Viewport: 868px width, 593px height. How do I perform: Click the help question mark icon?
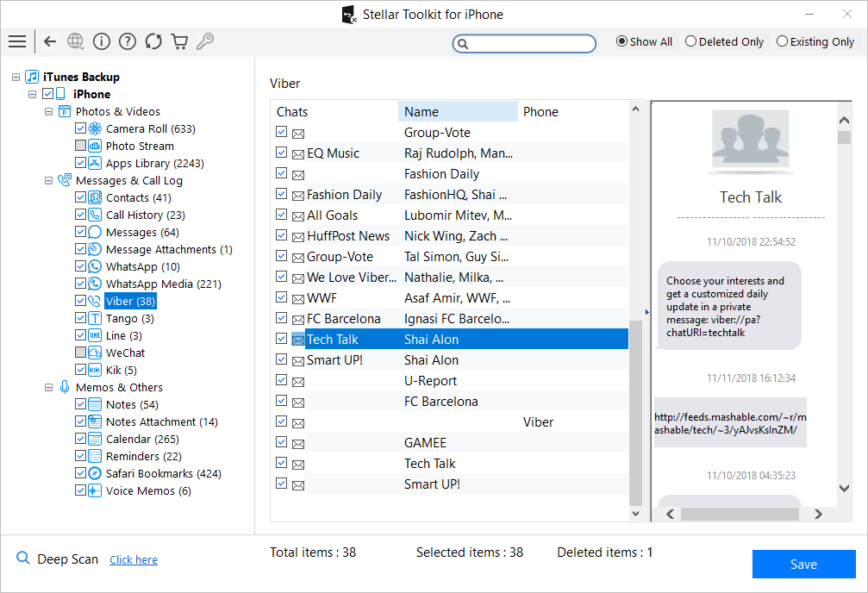tap(128, 41)
